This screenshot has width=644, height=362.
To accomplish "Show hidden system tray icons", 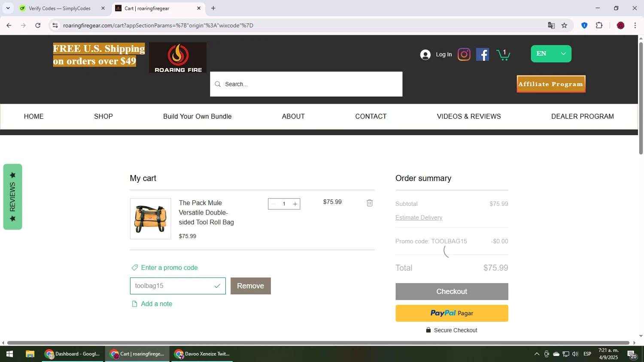I will click(x=537, y=354).
